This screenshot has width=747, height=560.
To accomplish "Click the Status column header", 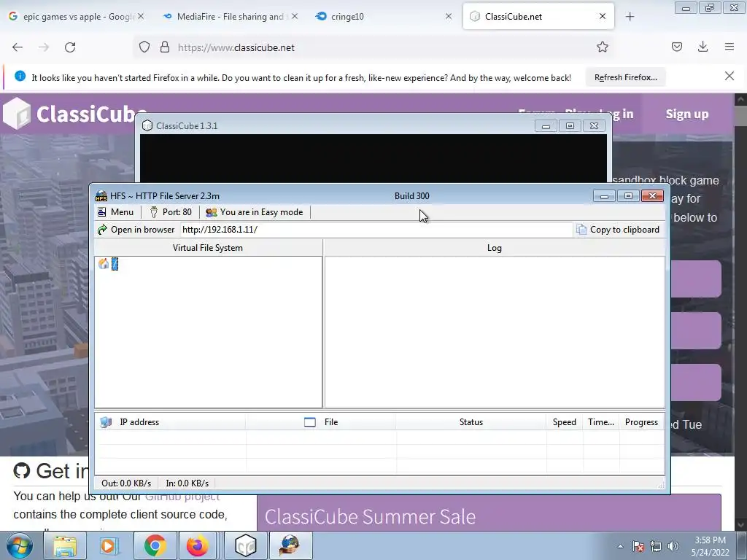I will (x=471, y=422).
